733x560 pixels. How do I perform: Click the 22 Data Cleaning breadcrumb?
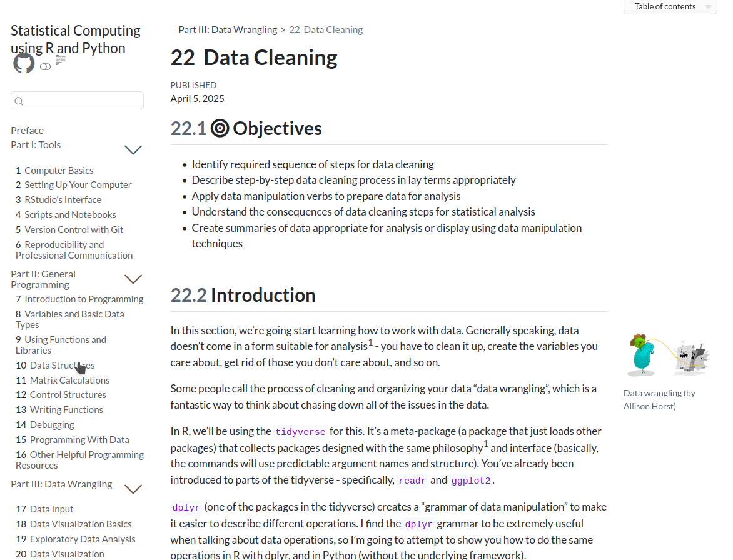tap(325, 29)
